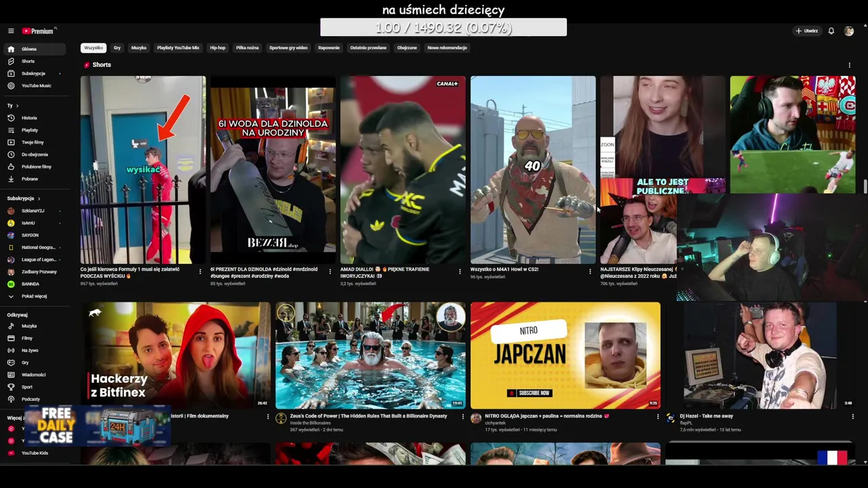
Task: Open Shorts section options menu
Action: (x=849, y=65)
